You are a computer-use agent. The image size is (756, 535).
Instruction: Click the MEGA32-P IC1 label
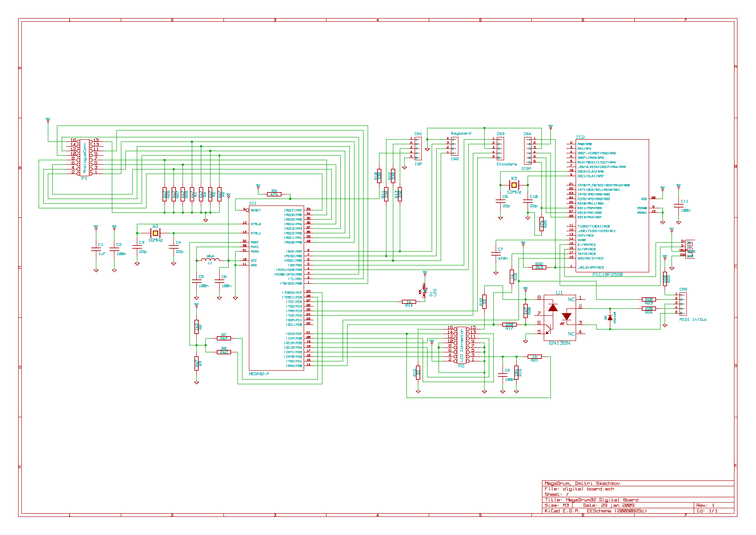[x=259, y=374]
